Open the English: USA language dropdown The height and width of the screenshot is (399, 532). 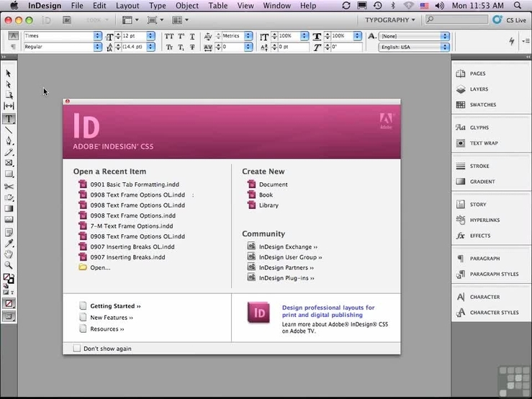coord(445,47)
